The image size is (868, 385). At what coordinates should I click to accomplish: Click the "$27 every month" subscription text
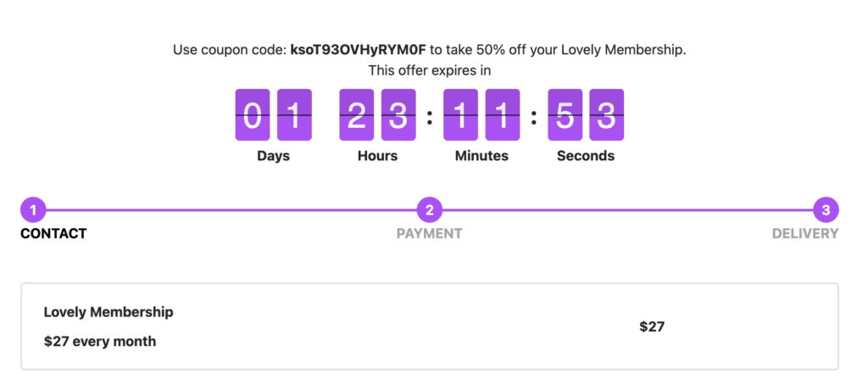point(100,342)
